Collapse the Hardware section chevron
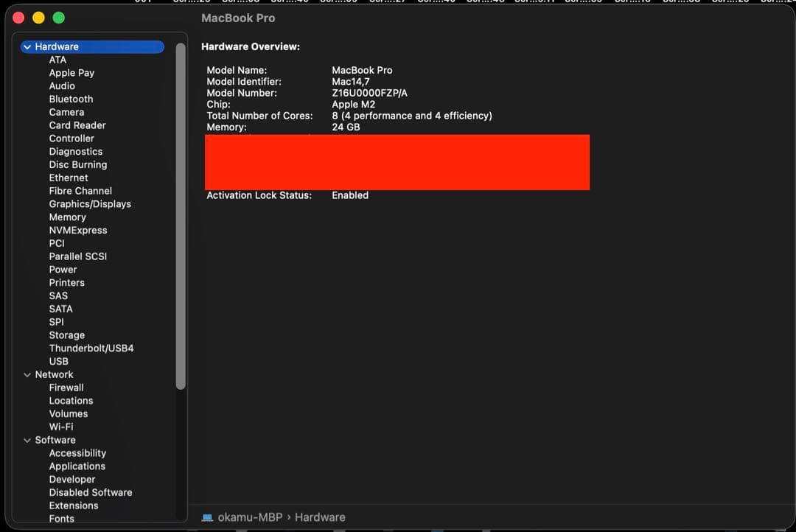This screenshot has height=532, width=796. click(x=27, y=47)
